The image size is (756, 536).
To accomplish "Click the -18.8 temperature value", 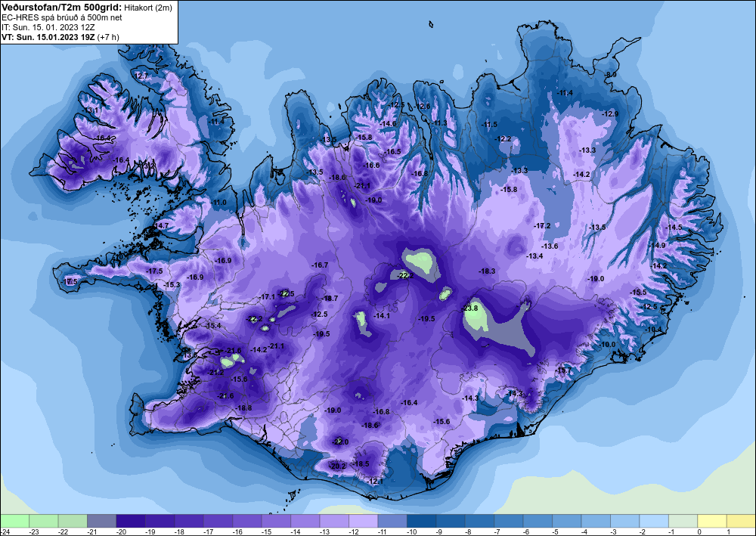I will click(243, 407).
